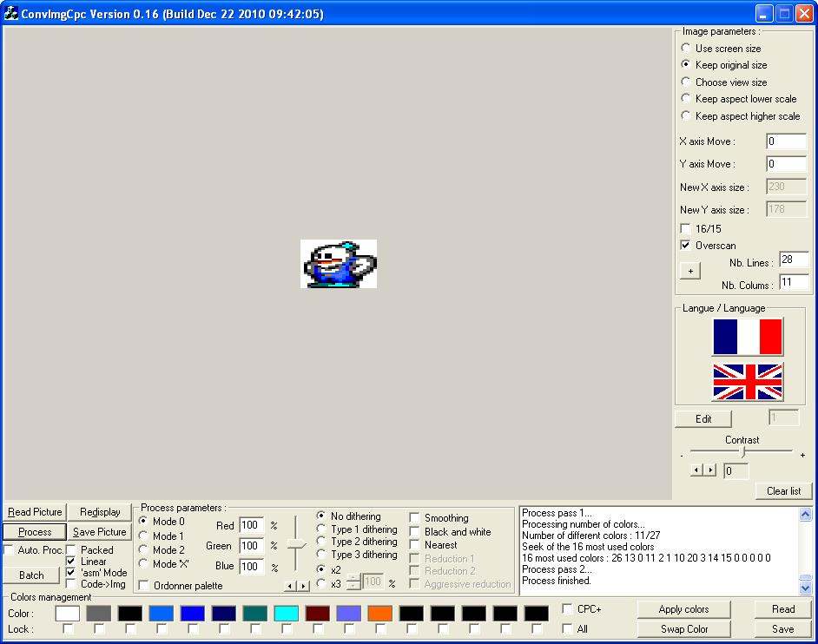Click the ConvImgCpc title bar icon

coord(11,13)
